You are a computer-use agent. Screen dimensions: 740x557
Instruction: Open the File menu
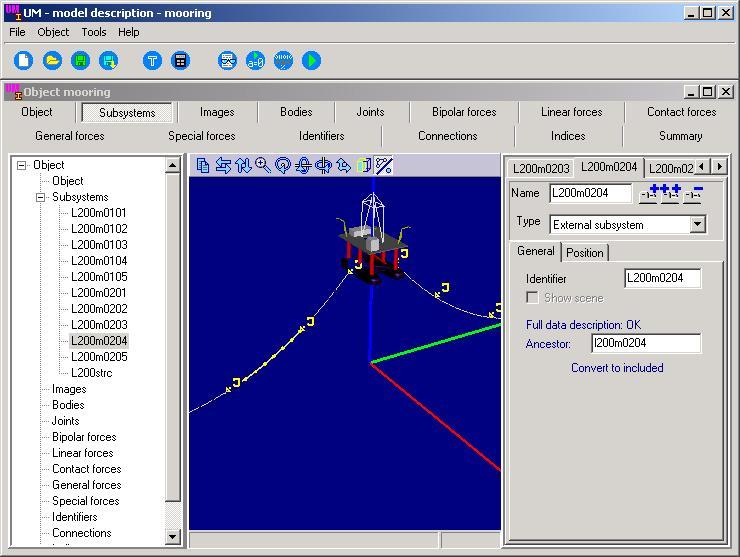tap(17, 32)
